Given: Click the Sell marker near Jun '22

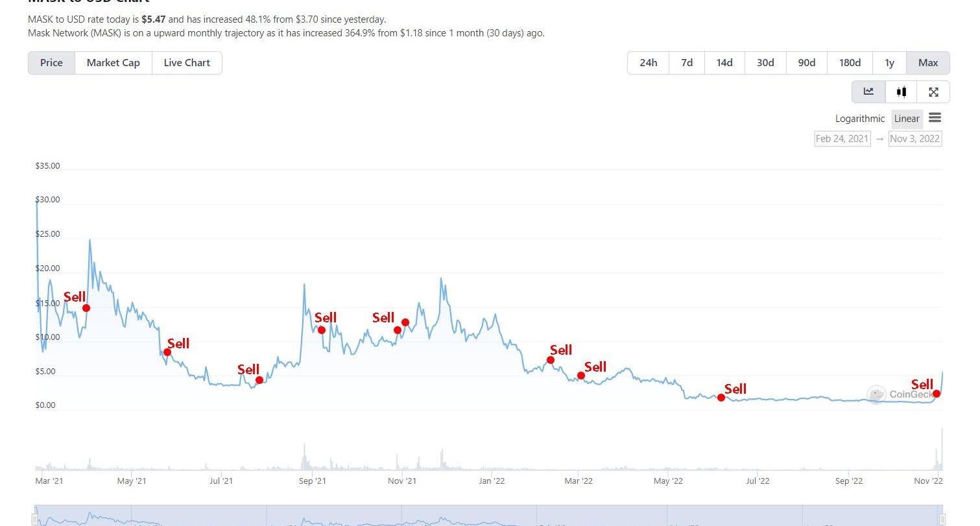Looking at the screenshot, I should pos(721,398).
